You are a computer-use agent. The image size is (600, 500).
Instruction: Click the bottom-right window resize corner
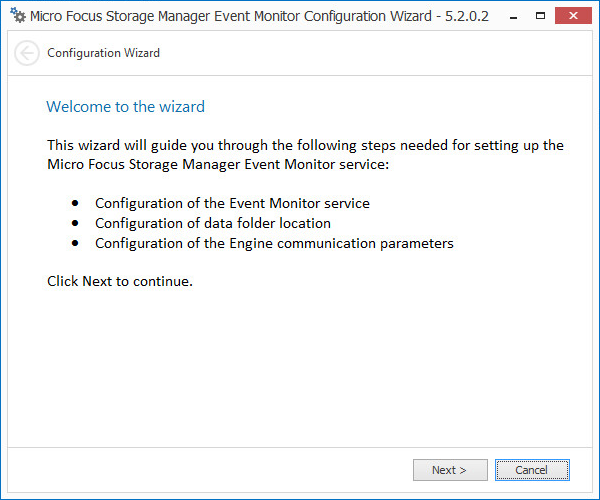[594, 494]
